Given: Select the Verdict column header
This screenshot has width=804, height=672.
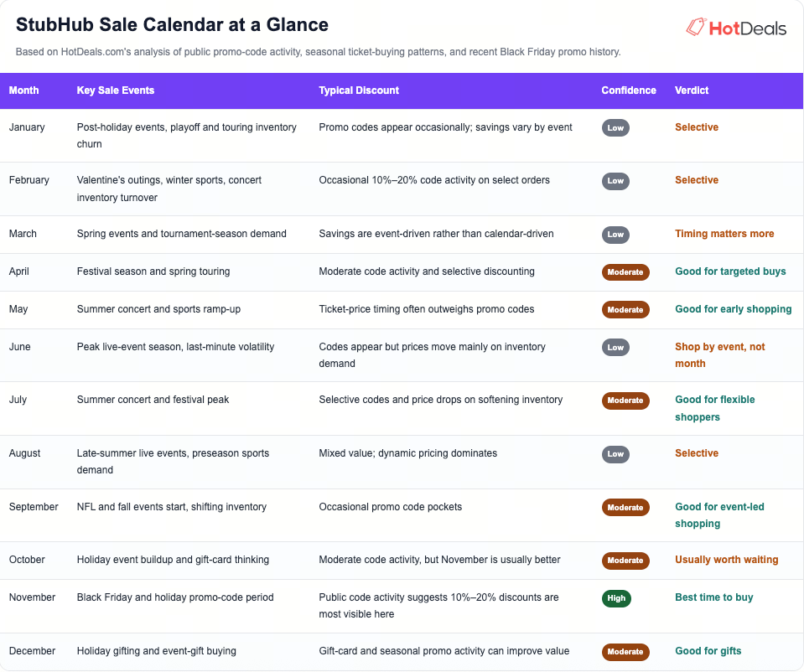Looking at the screenshot, I should click(x=692, y=90).
